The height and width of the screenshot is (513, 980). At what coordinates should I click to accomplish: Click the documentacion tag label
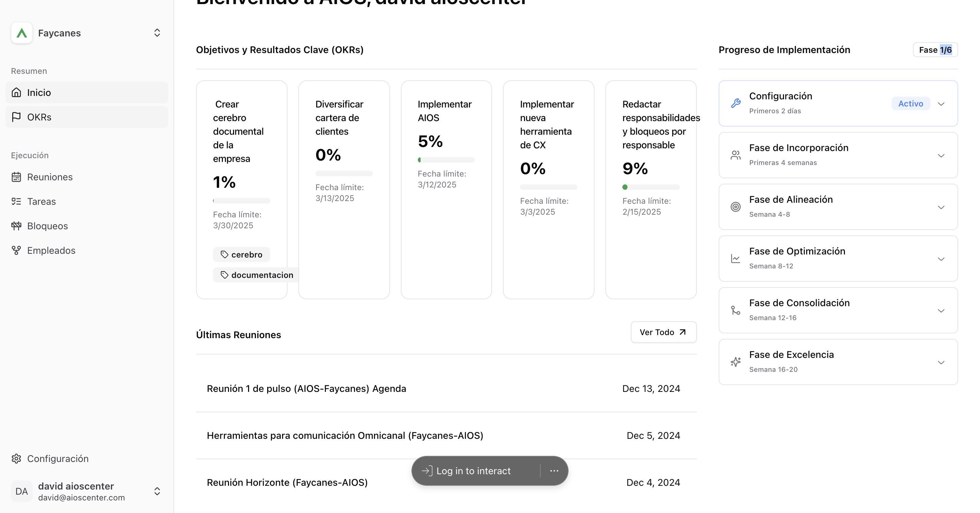(262, 275)
